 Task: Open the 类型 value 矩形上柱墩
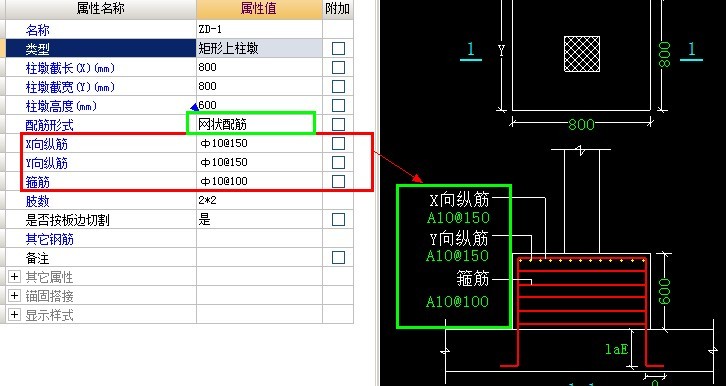click(x=259, y=48)
